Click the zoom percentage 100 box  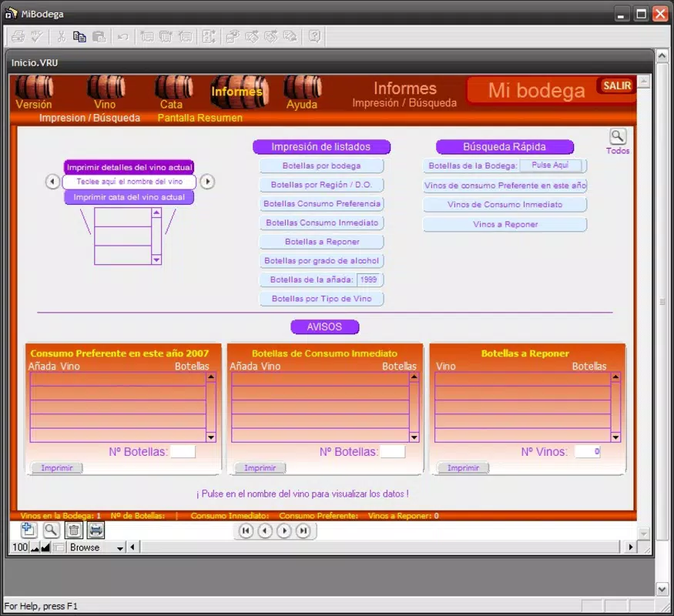click(x=20, y=547)
